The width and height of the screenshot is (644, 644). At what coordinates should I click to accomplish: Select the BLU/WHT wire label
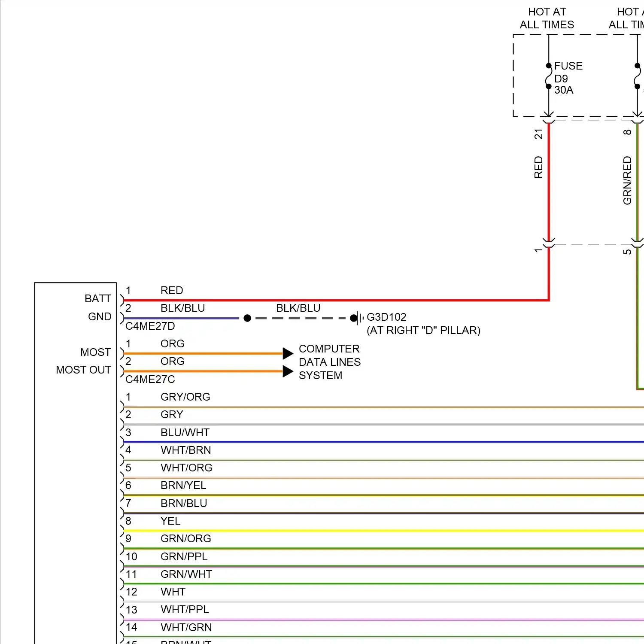pos(185,433)
